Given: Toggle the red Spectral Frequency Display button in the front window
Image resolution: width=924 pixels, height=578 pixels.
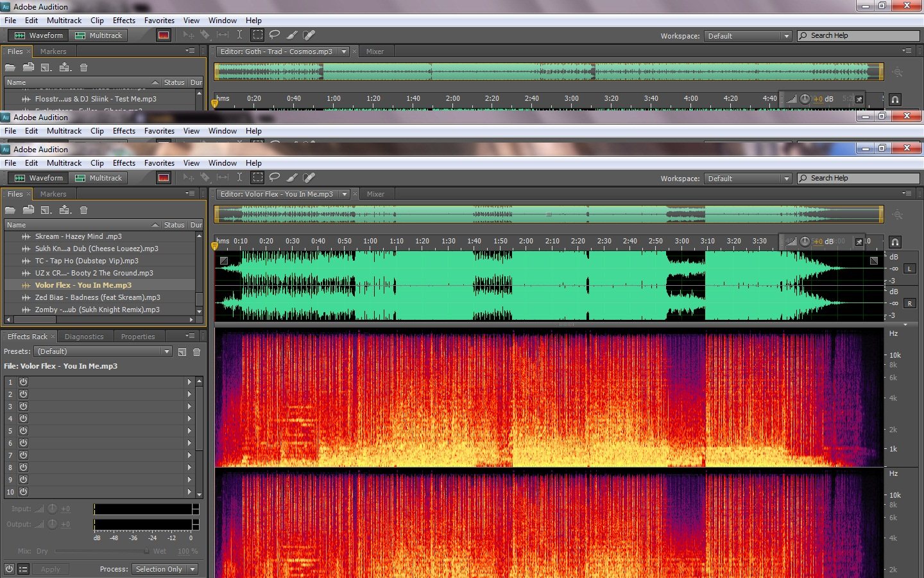Looking at the screenshot, I should pos(164,178).
